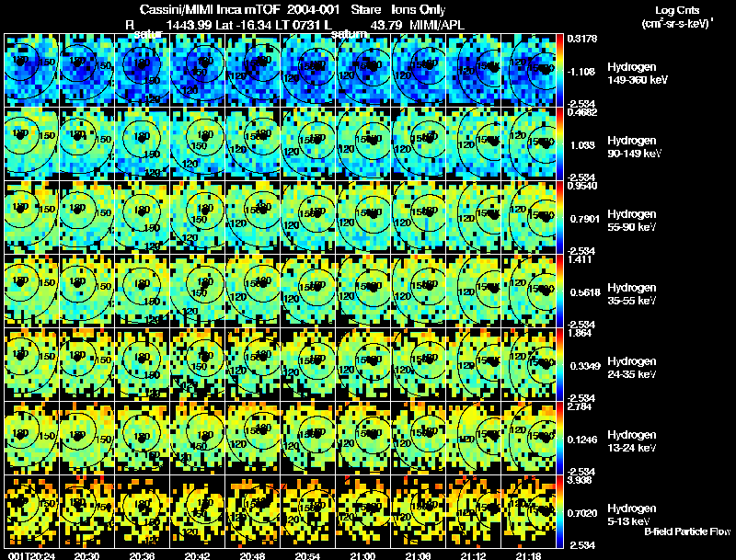
Task: Click the '20:48' time axis label
Action: 252,556
